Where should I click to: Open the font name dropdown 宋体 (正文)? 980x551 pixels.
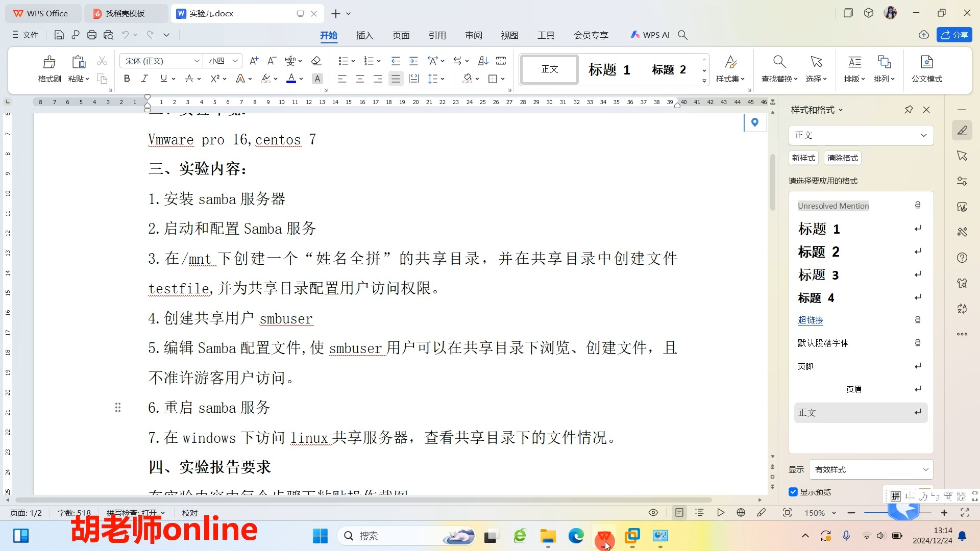197,61
